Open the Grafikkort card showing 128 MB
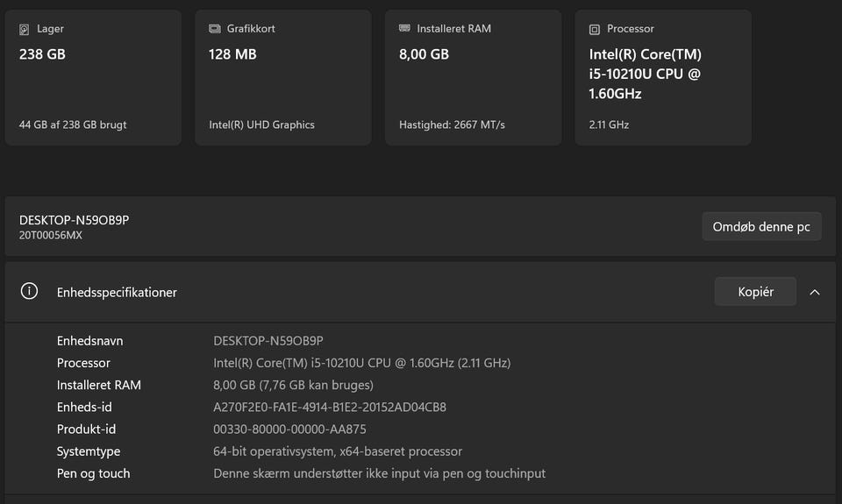 pyautogui.click(x=283, y=77)
